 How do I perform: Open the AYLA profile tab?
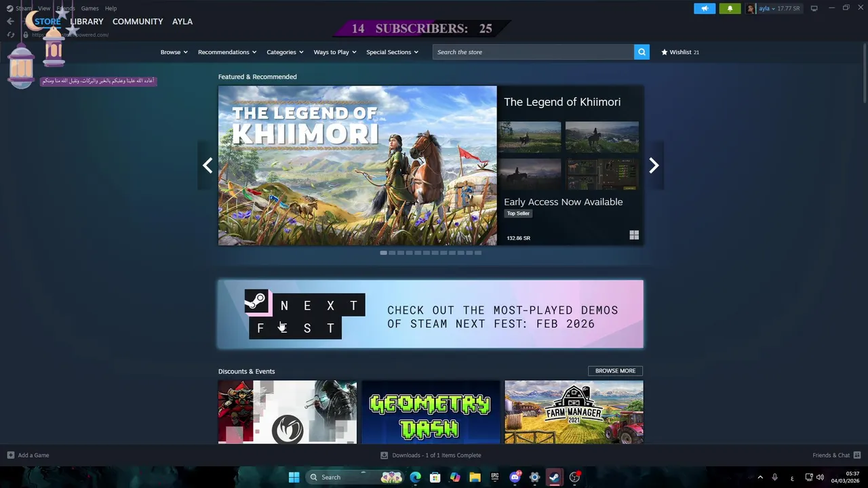(x=182, y=22)
